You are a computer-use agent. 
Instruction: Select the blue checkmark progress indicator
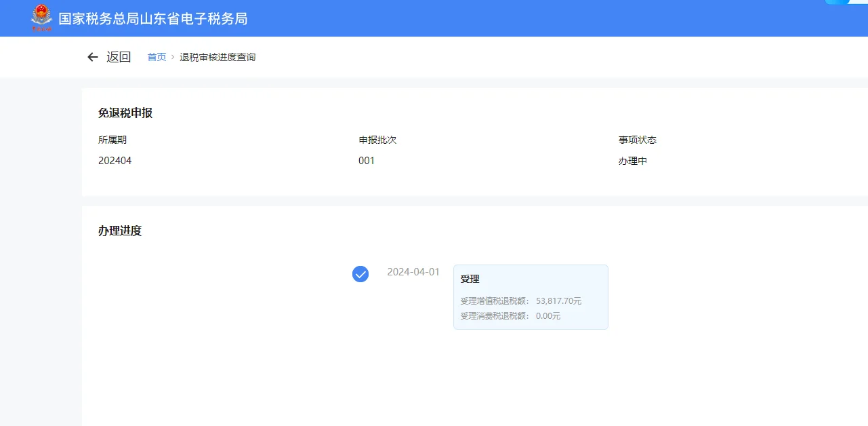pos(360,274)
